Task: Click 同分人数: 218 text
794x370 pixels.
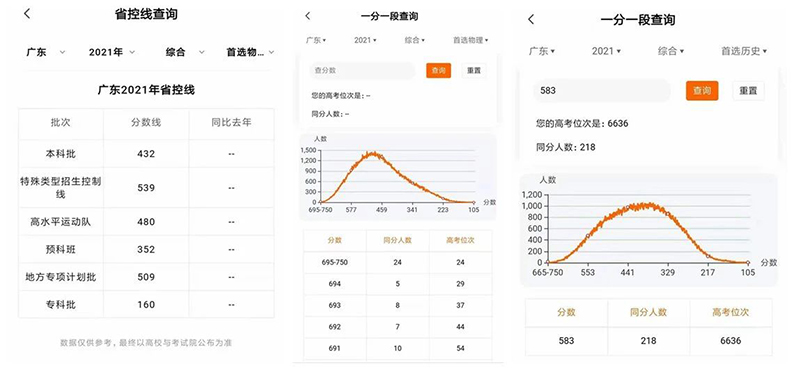Action: pyautogui.click(x=566, y=147)
